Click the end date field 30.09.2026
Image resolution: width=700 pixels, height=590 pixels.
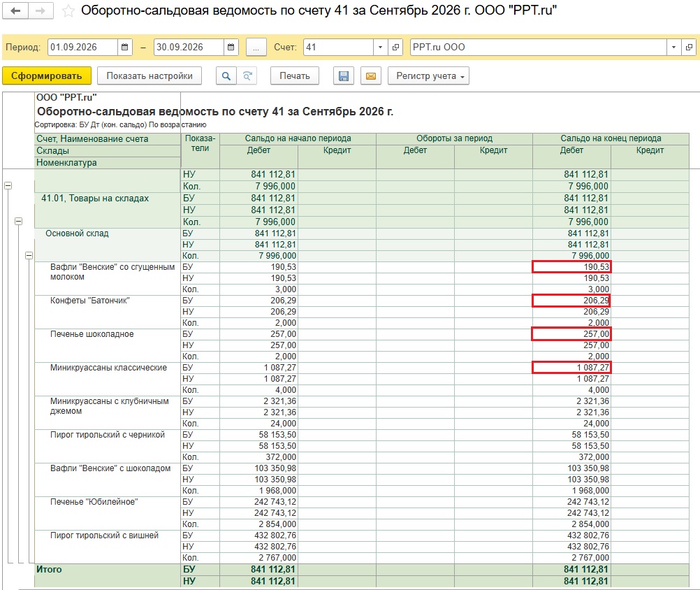(x=189, y=47)
